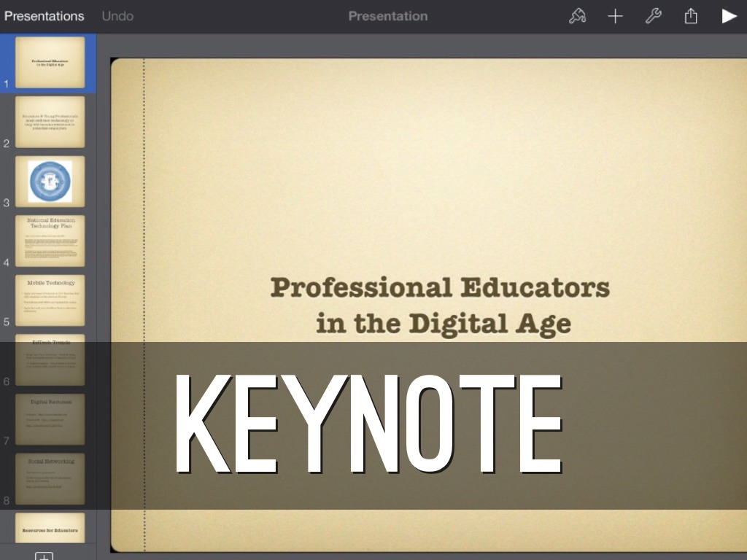
Task: Choose the EdTech Trends slide thumbnail
Action: pyautogui.click(x=50, y=359)
